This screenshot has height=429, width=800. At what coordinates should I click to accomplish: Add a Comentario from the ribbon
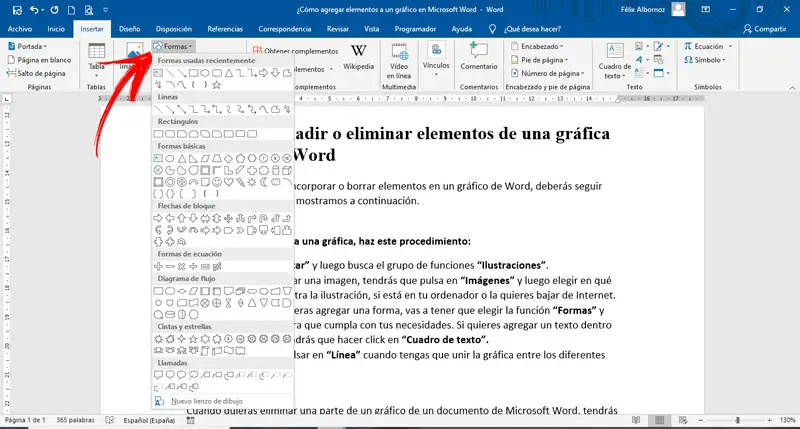(x=479, y=57)
